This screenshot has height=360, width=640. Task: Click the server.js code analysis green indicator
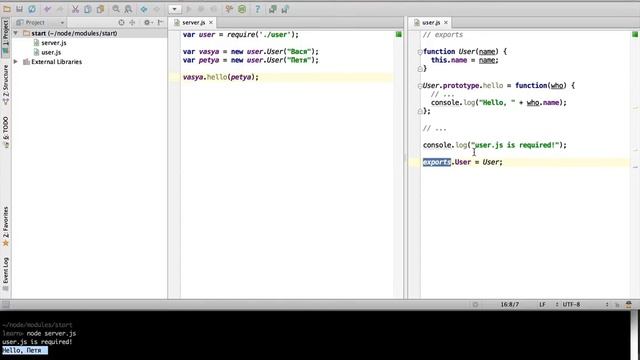click(399, 35)
